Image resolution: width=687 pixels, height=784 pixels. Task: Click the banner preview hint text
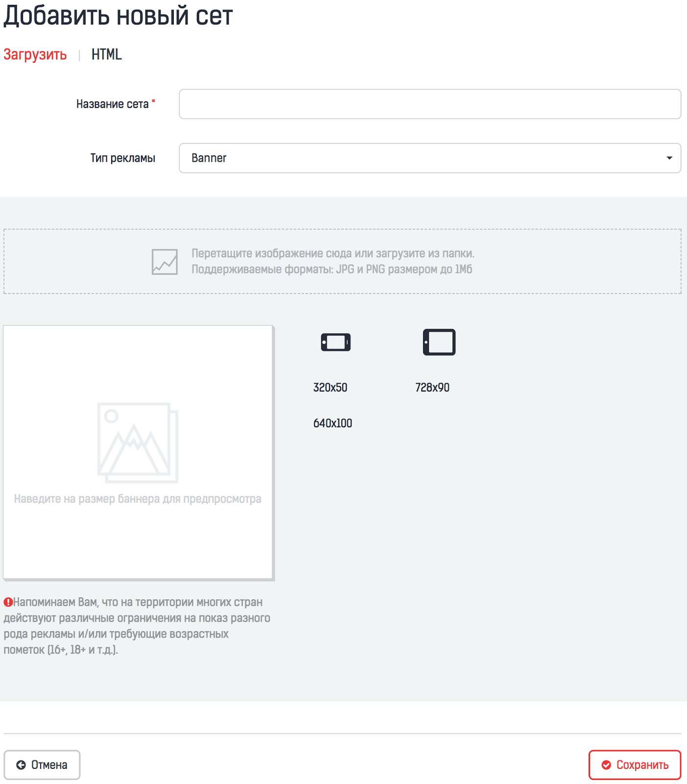[138, 499]
